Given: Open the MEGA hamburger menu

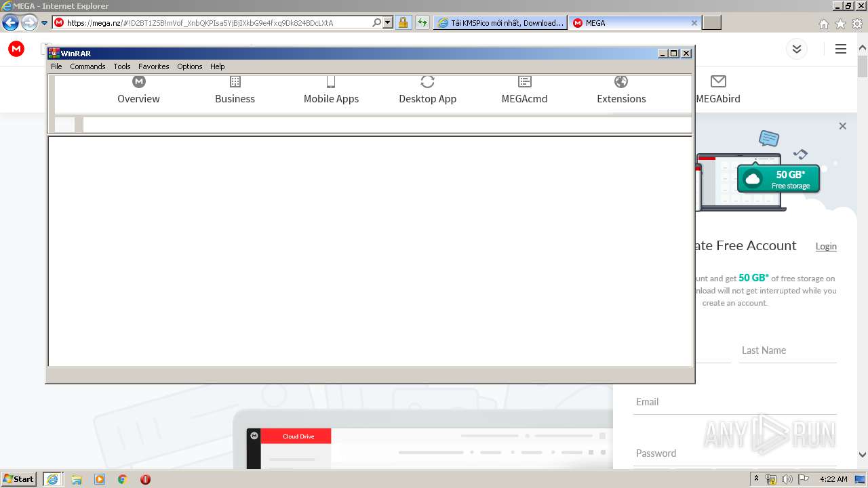Looking at the screenshot, I should click(841, 49).
